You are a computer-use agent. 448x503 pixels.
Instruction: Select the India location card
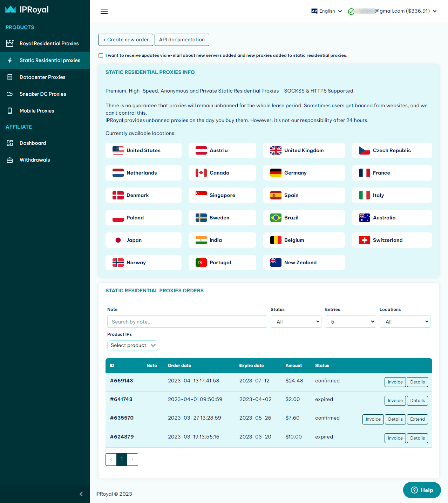[x=222, y=240]
